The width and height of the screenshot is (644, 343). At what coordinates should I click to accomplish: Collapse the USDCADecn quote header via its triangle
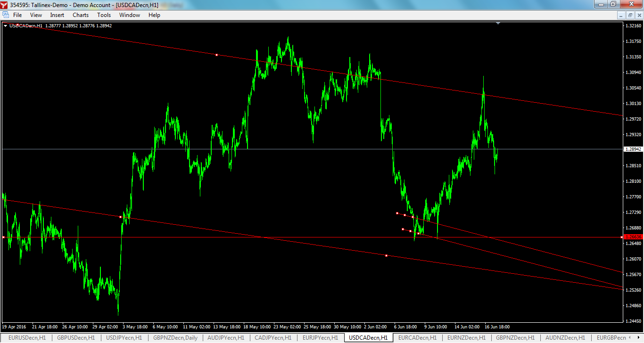point(5,25)
